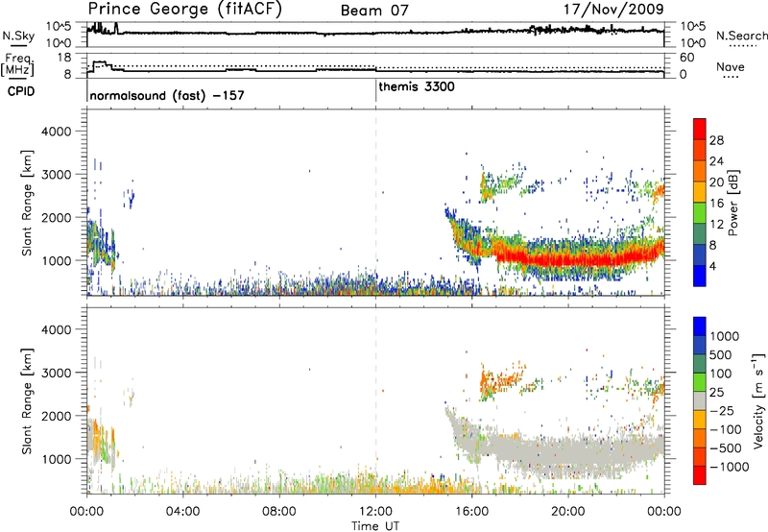Click the '12:00' time tick label
Screen dimensions: 768x532
375,512
